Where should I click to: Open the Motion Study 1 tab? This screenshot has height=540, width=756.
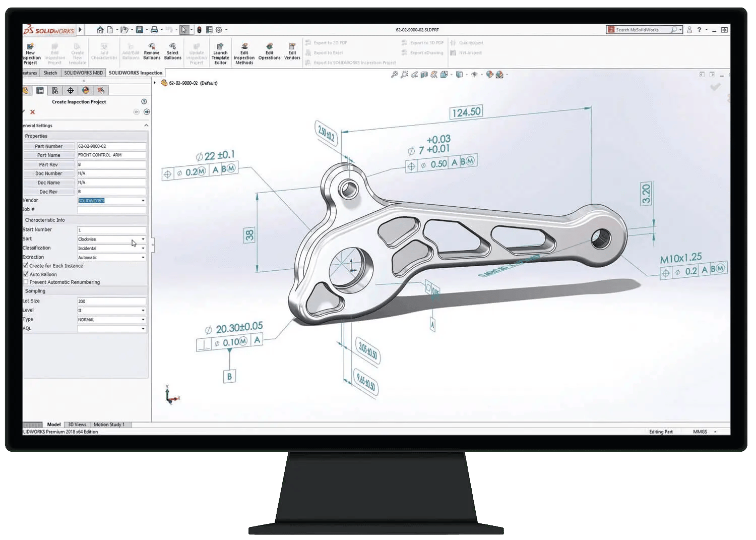tap(109, 425)
